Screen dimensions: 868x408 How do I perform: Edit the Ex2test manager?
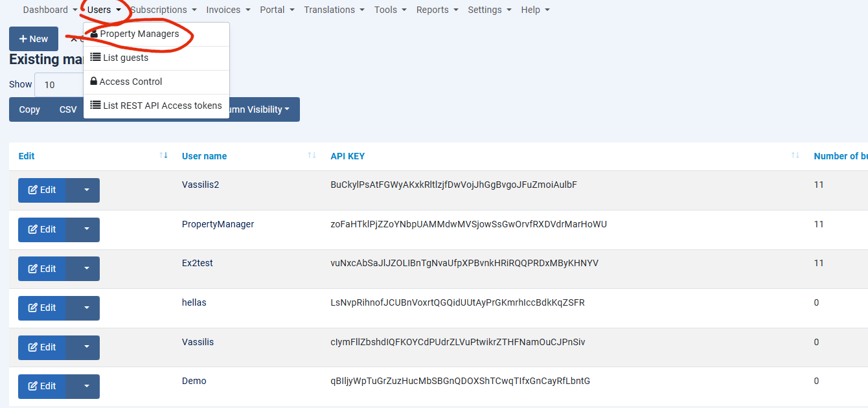point(42,269)
